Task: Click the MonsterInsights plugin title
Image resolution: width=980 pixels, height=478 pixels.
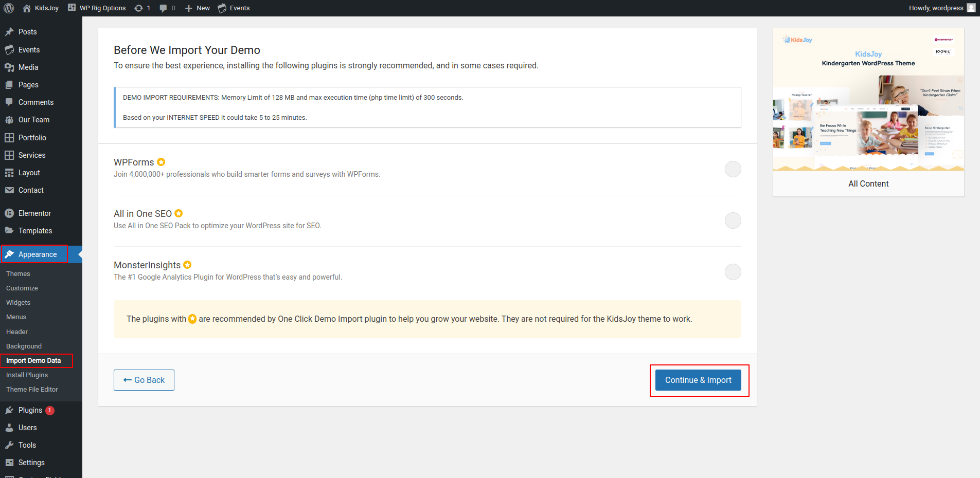Action: click(x=147, y=265)
